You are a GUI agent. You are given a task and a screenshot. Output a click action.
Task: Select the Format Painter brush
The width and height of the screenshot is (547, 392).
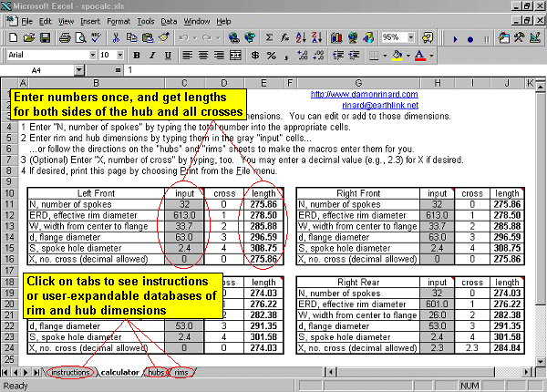(x=163, y=37)
